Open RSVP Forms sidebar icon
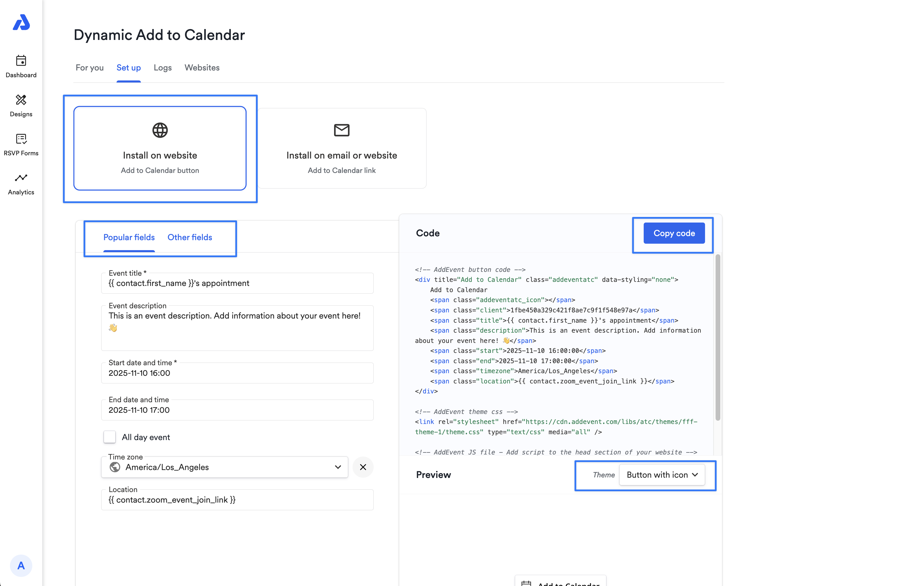924x586 pixels. click(21, 139)
